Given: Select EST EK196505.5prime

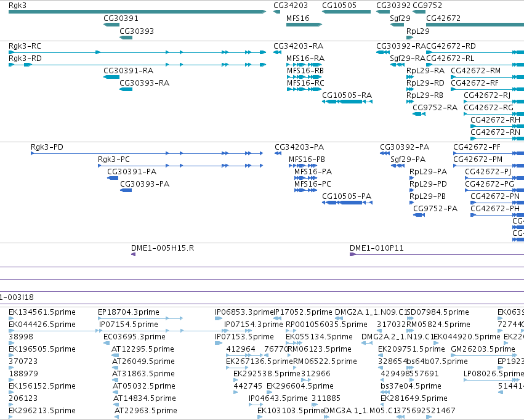Looking at the screenshot, I should [10, 355].
